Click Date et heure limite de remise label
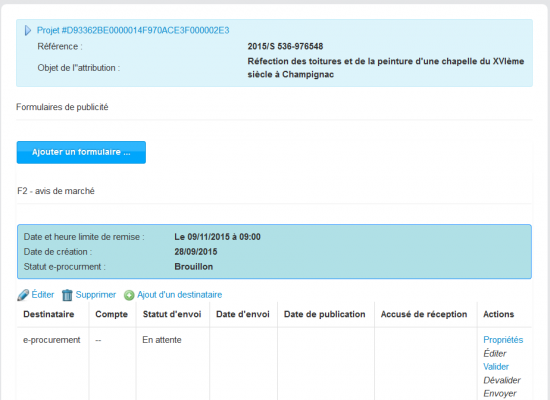This screenshot has width=550, height=400. coord(84,237)
